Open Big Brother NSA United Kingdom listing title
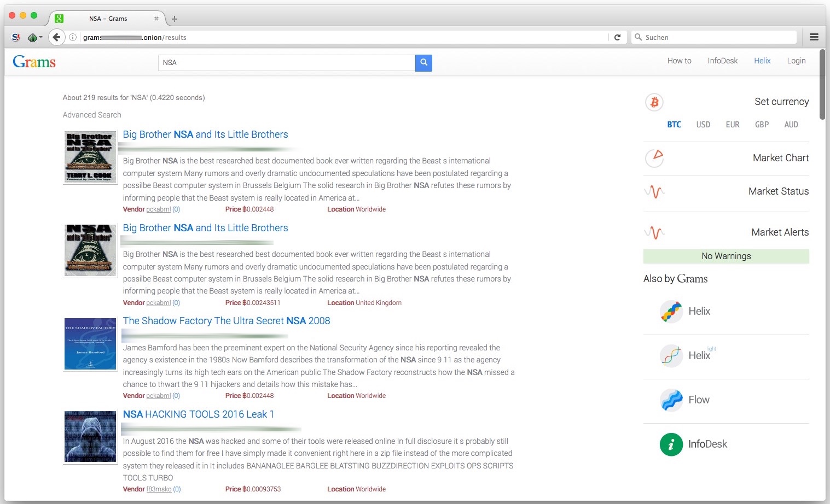This screenshot has height=504, width=830. pyautogui.click(x=205, y=228)
